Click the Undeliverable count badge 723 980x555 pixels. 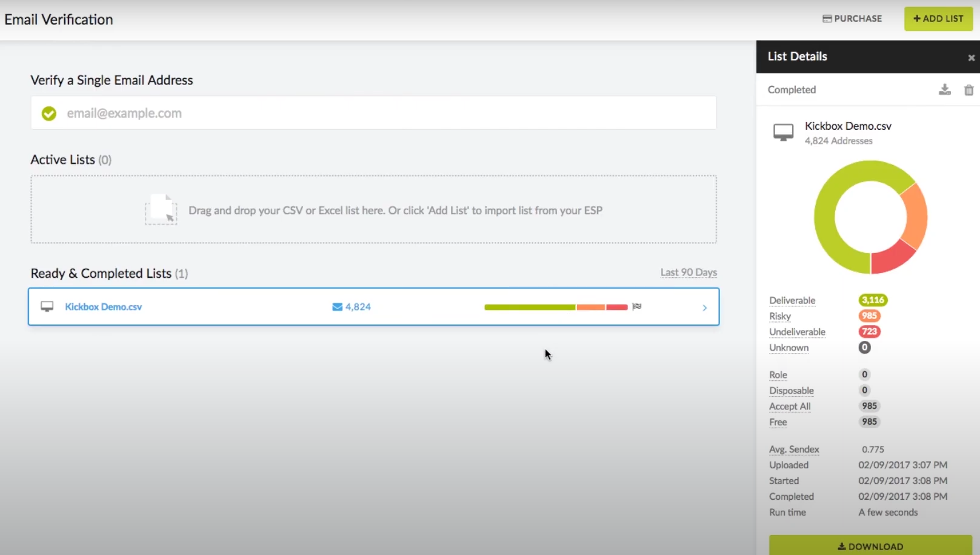869,331
